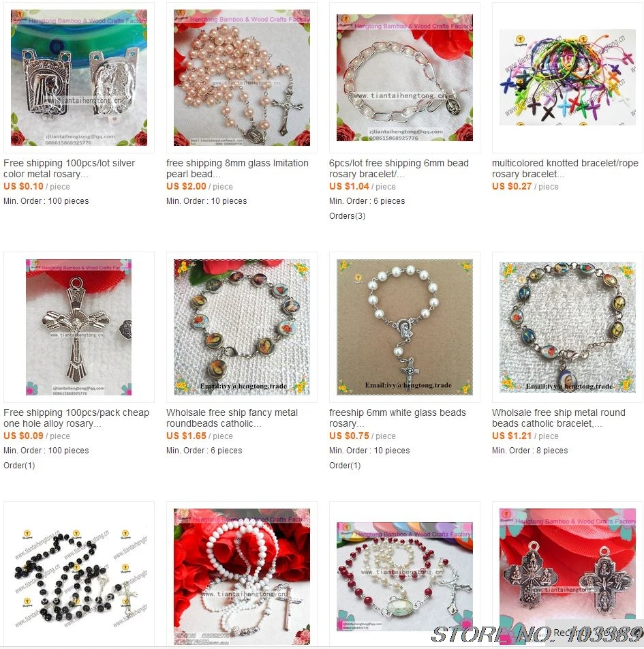Click Orders(3) under the bead rosary bracelet
Screen dimensions: 644x649
coord(348,216)
